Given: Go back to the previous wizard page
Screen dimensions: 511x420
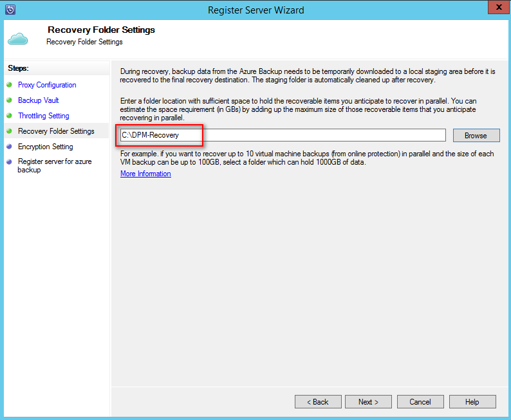Looking at the screenshot, I should [x=318, y=402].
